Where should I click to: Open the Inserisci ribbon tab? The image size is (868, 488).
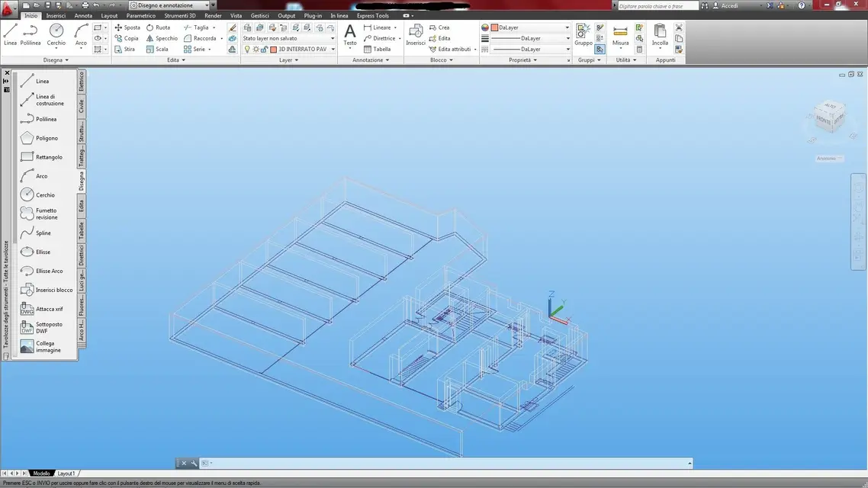click(x=56, y=15)
